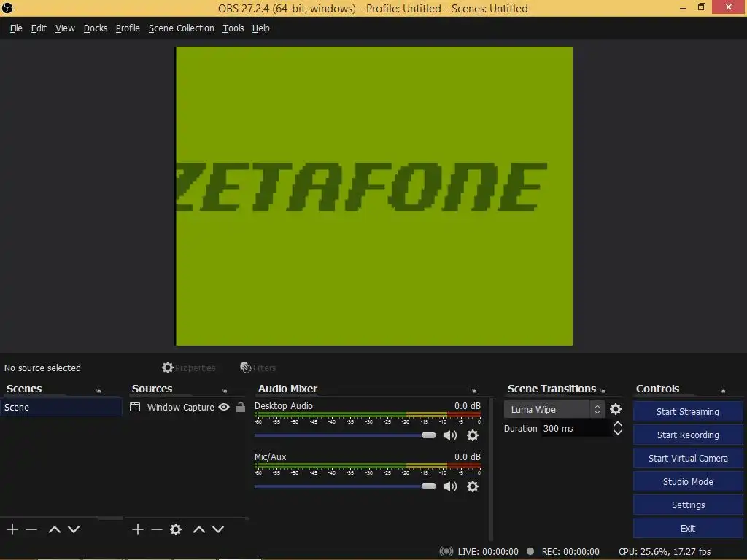The height and width of the screenshot is (560, 747).
Task: Click the Window Capture source type icon
Action: tap(135, 407)
